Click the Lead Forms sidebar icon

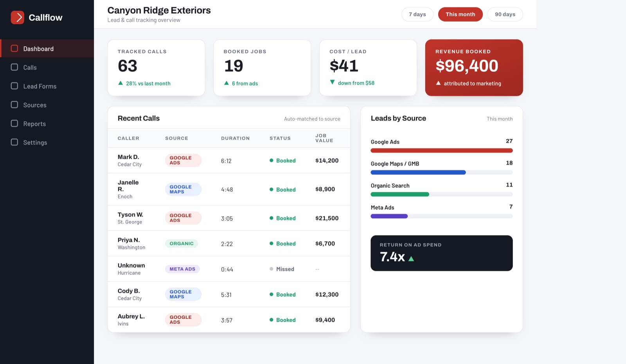click(14, 86)
